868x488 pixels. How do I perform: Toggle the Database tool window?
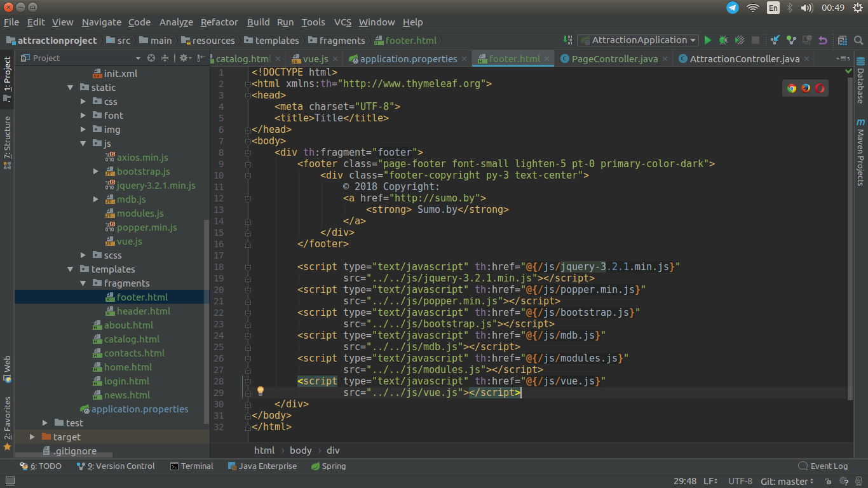860,80
